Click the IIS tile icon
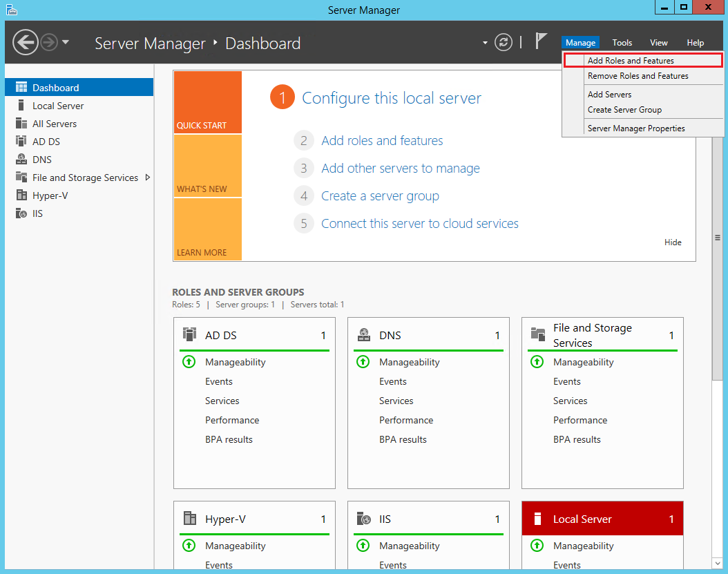 pos(364,518)
